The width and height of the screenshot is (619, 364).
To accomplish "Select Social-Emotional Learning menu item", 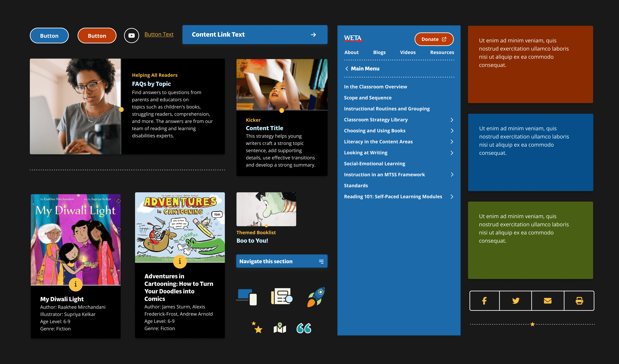I will [x=374, y=164].
